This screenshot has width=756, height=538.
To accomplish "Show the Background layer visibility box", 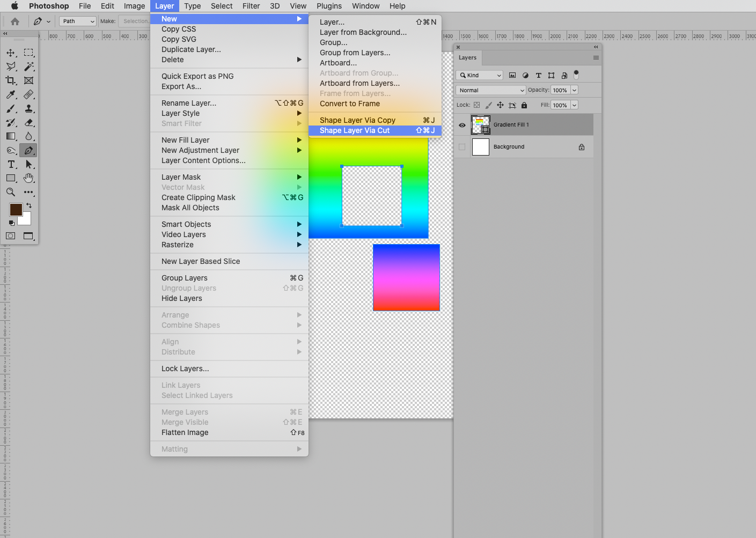I will (462, 147).
